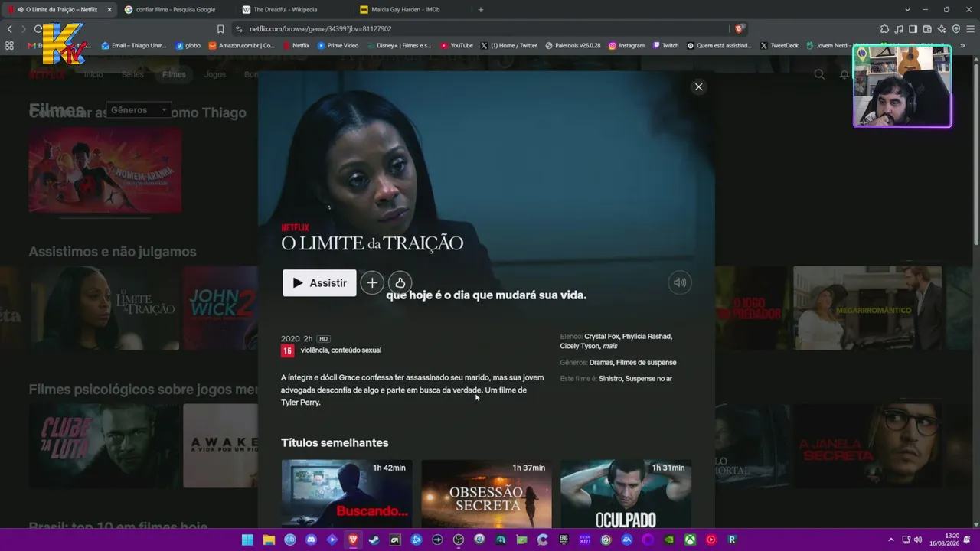Image resolution: width=980 pixels, height=551 pixels.
Task: Open OBS Studio from the taskbar
Action: pos(459,540)
